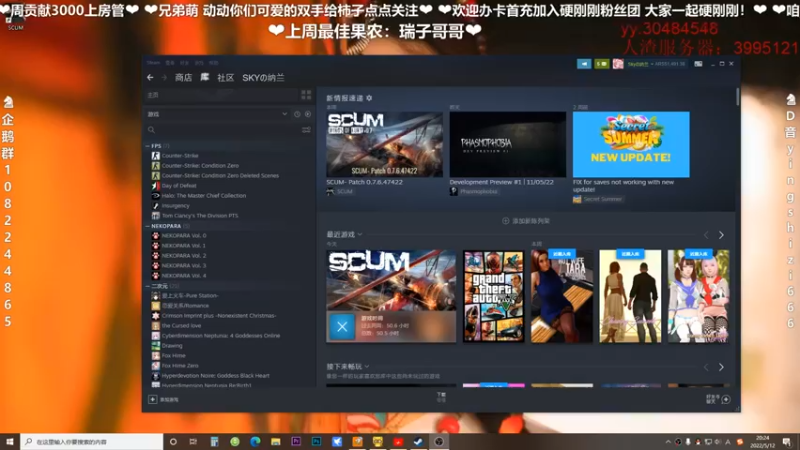The image size is (800, 450).
Task: Open the downloads button at bottom center
Action: click(x=441, y=397)
